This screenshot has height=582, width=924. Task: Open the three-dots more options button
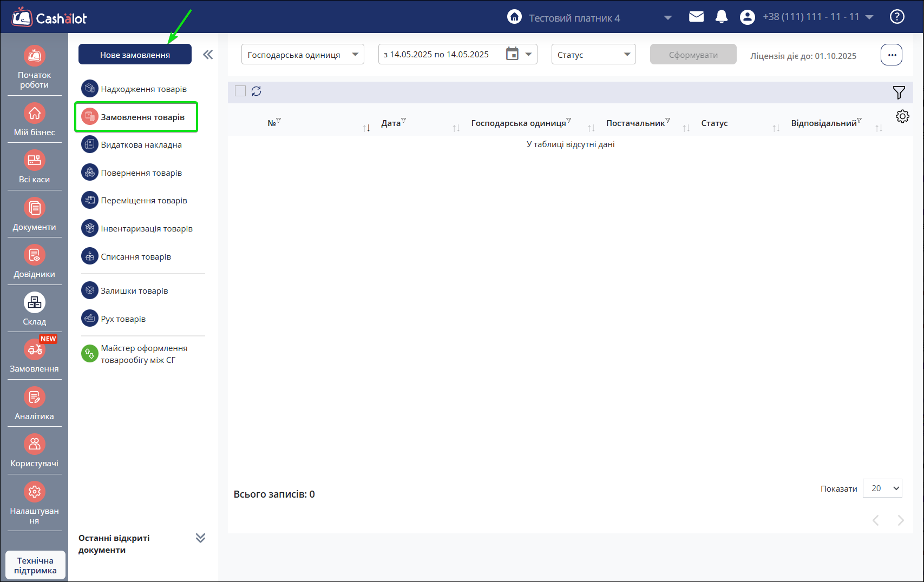[892, 55]
